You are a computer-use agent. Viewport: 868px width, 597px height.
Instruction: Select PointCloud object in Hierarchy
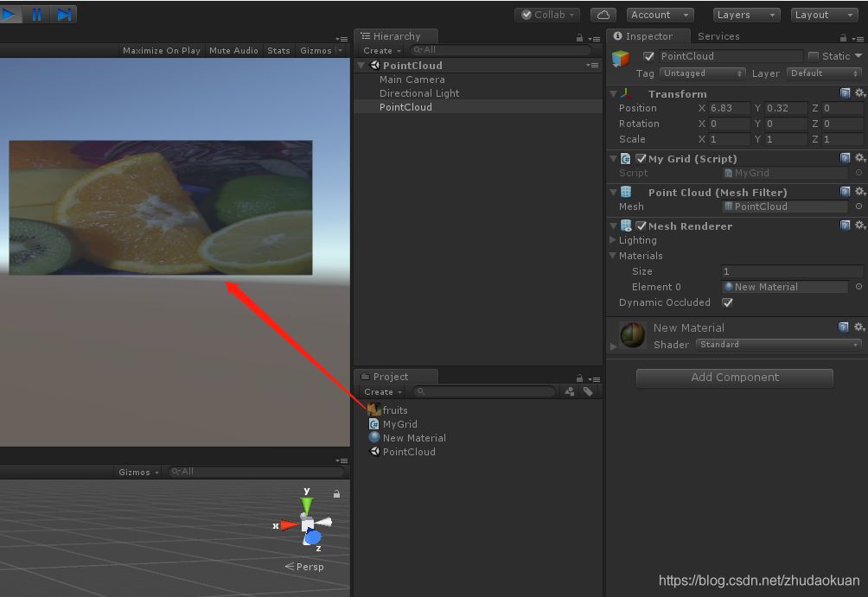405,107
